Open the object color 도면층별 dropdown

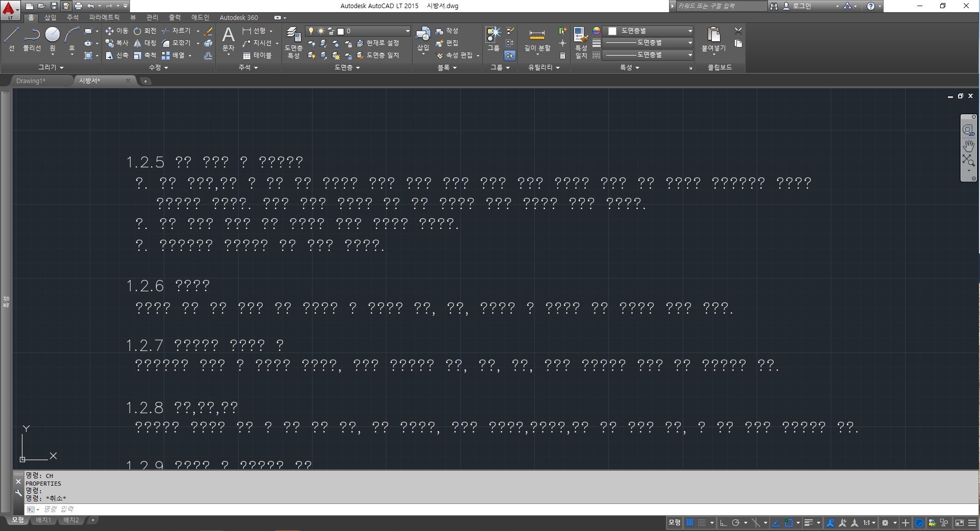[648, 31]
